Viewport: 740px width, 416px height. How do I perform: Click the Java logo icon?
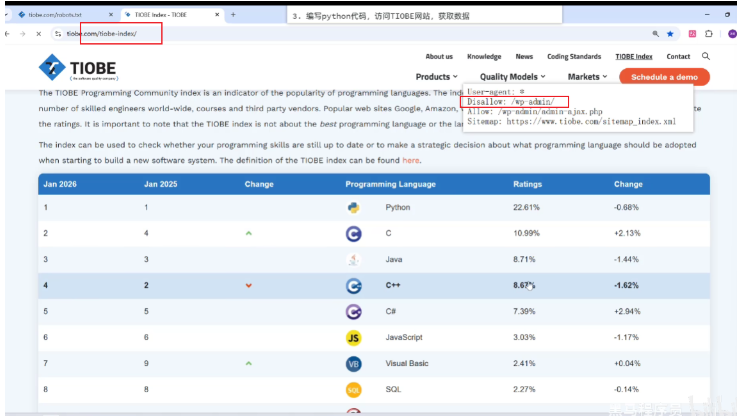point(353,259)
